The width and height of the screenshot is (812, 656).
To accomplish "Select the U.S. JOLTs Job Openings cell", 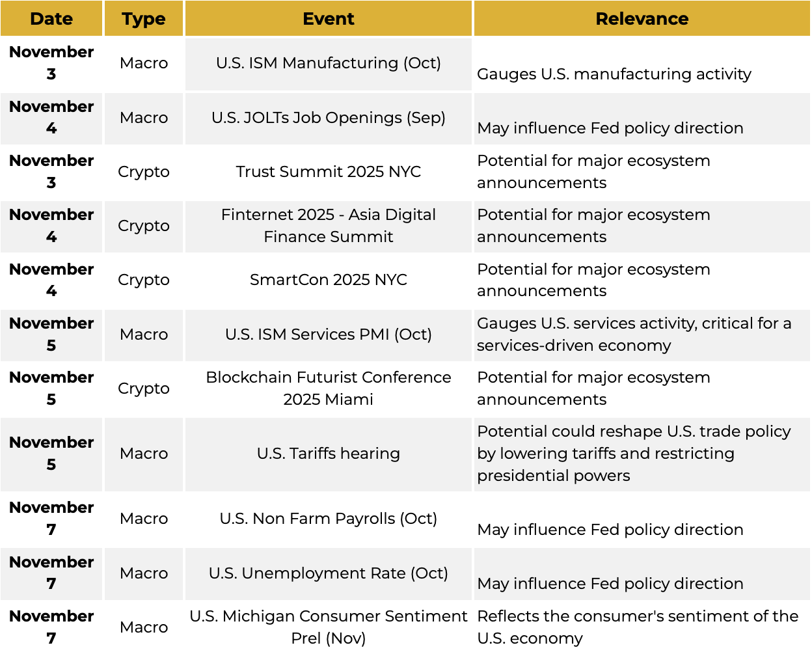I will pyautogui.click(x=328, y=118).
